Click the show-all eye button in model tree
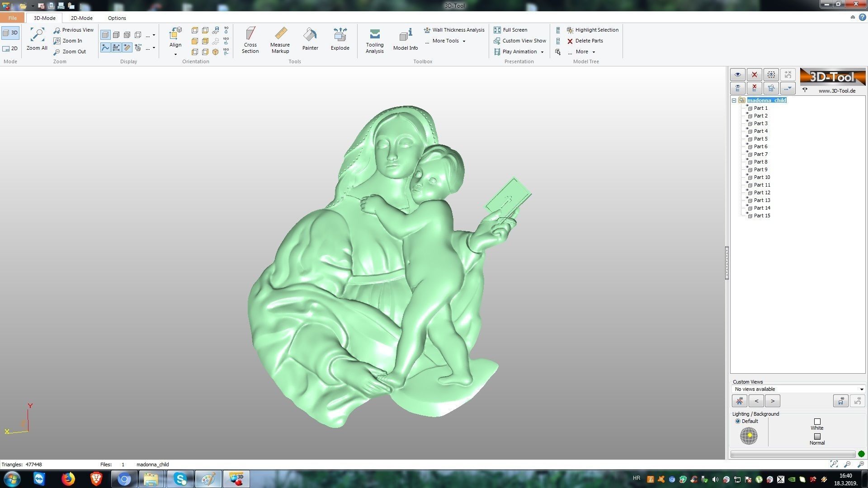This screenshot has width=868, height=488. click(738, 75)
